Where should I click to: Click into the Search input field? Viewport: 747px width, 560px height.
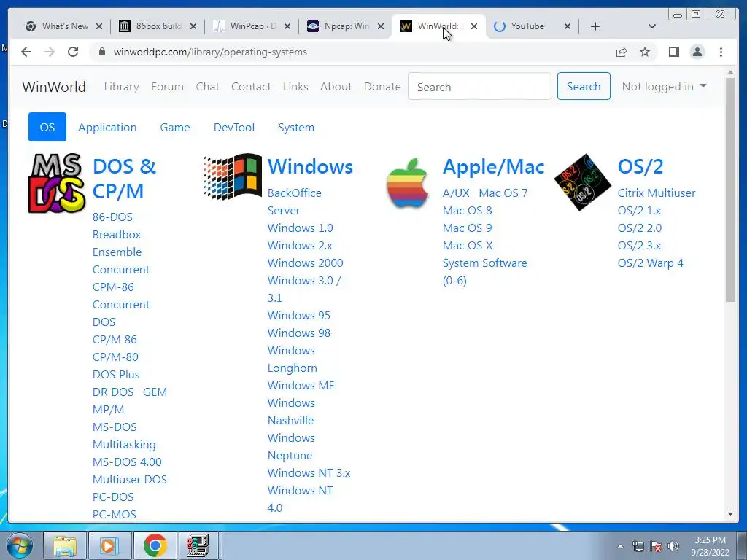(x=479, y=86)
